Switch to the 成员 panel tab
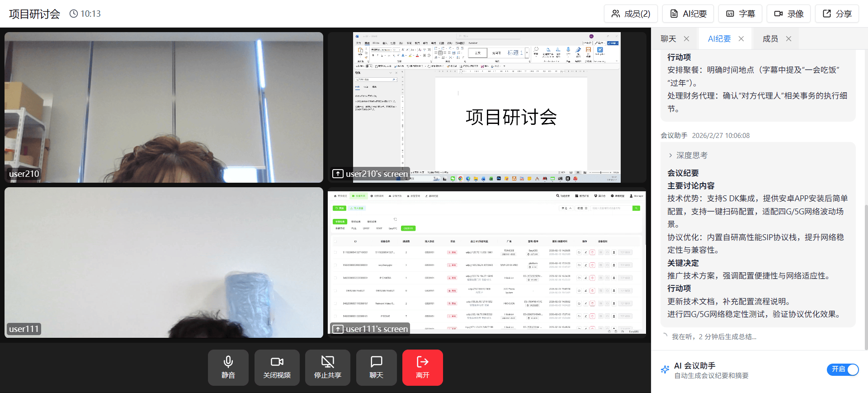The width and height of the screenshot is (868, 393). pyautogui.click(x=770, y=39)
